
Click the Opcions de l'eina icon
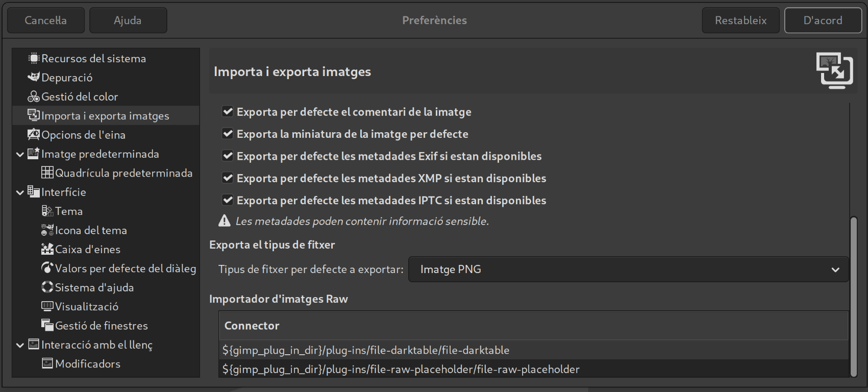34,135
